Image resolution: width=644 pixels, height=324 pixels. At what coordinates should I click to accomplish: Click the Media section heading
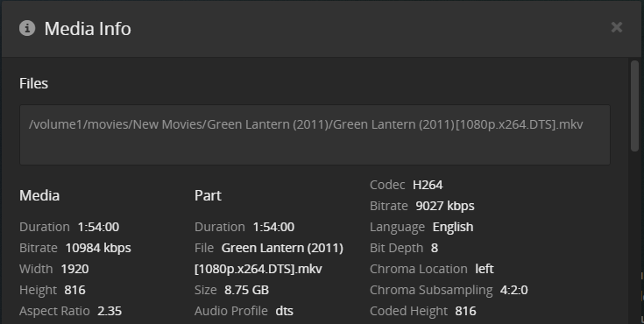point(39,195)
